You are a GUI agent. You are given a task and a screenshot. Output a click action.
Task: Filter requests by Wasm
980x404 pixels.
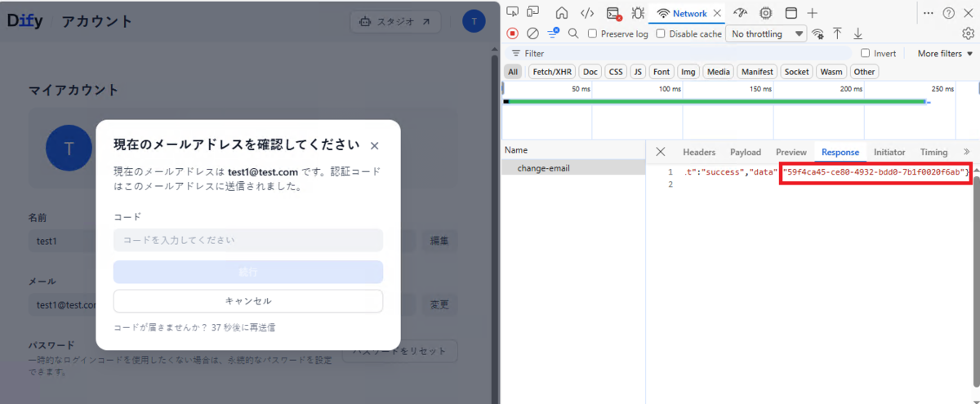click(x=831, y=72)
